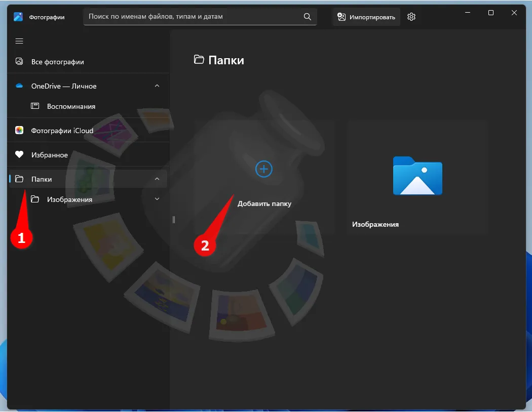Open settings via gear icon

tap(411, 17)
